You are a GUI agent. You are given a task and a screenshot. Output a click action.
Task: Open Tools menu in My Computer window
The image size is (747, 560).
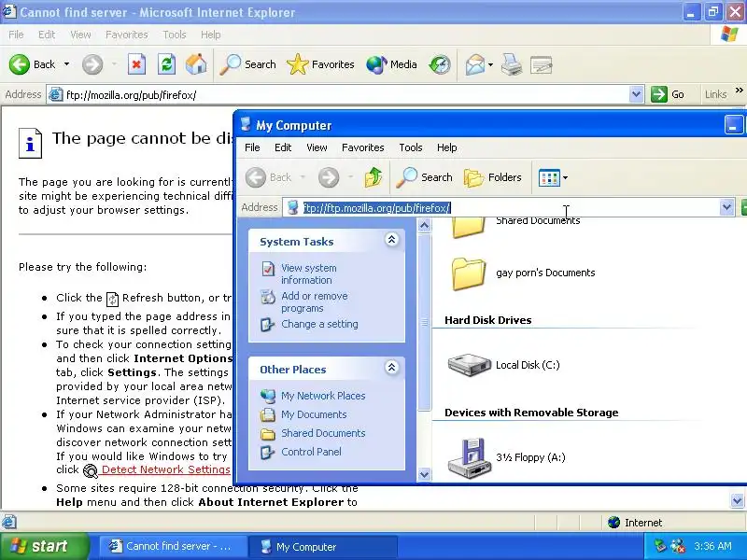(411, 147)
